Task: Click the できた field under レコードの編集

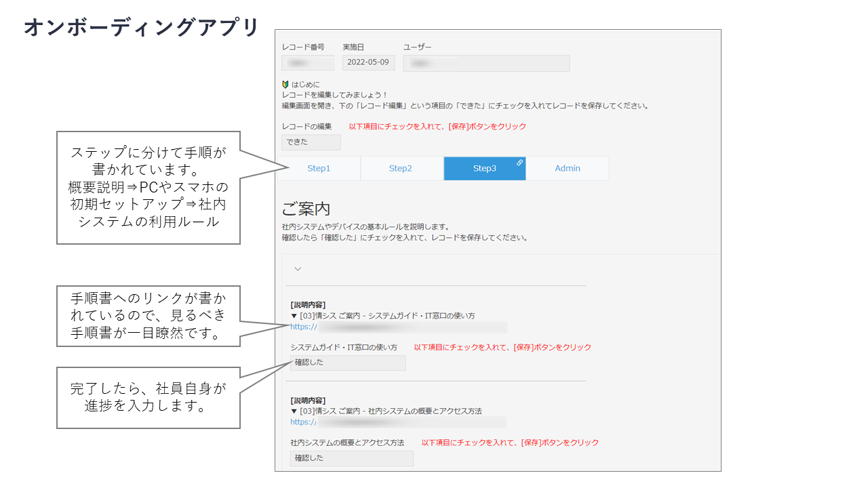Action: (x=311, y=142)
